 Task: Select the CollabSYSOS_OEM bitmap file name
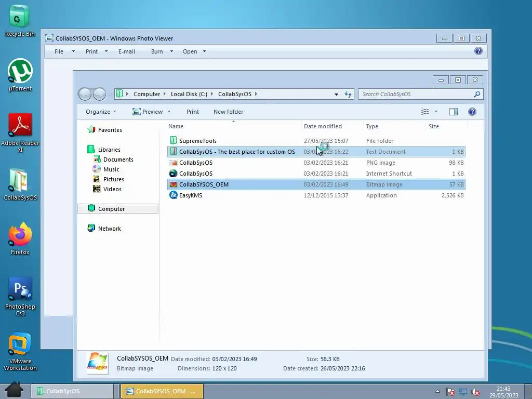click(204, 184)
